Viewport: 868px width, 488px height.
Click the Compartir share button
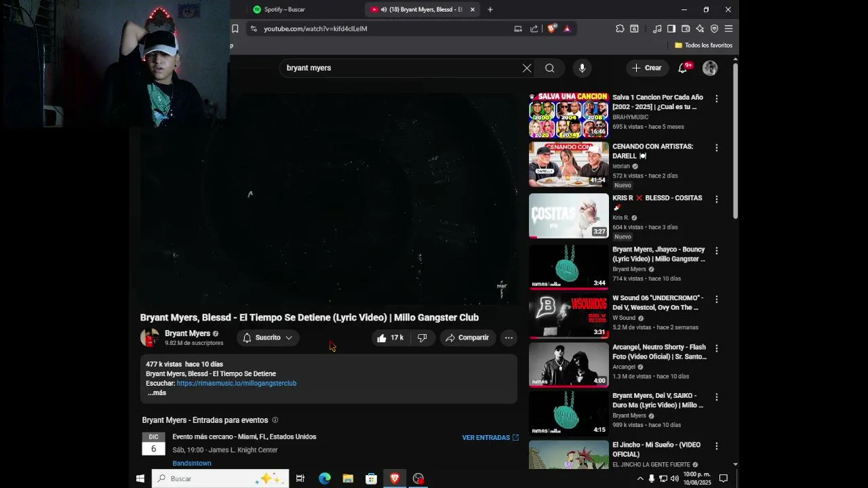click(467, 338)
